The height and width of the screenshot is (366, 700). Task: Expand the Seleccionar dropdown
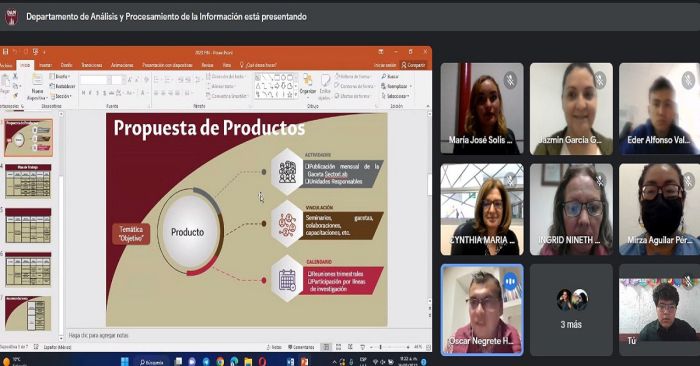395,96
